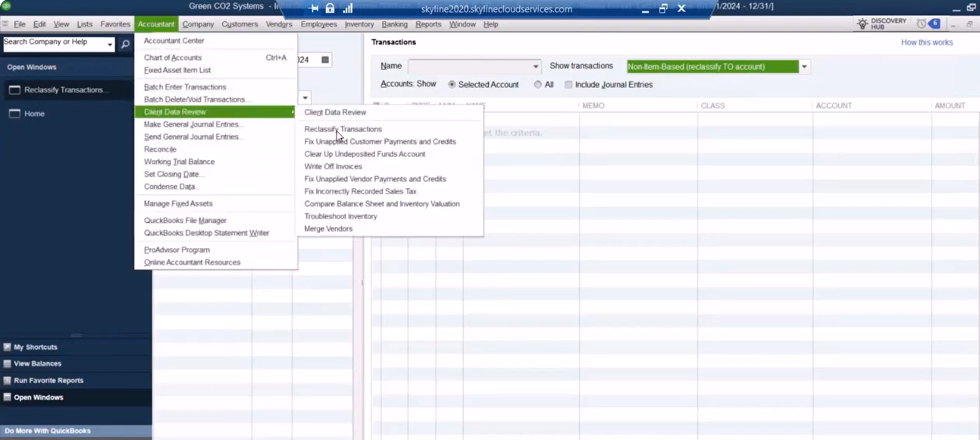Click the AMOUNT column header
This screenshot has height=440, width=980.
[x=949, y=106]
